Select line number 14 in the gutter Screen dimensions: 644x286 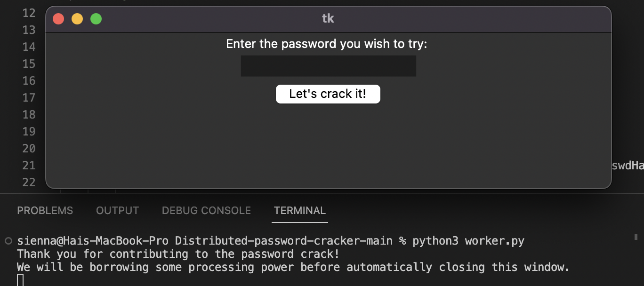[x=29, y=47]
